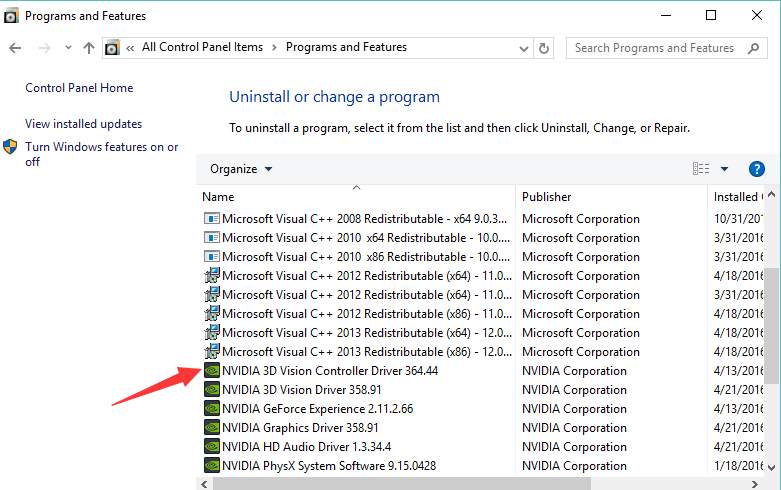Select NVIDIA GeForce Experience icon

212,408
